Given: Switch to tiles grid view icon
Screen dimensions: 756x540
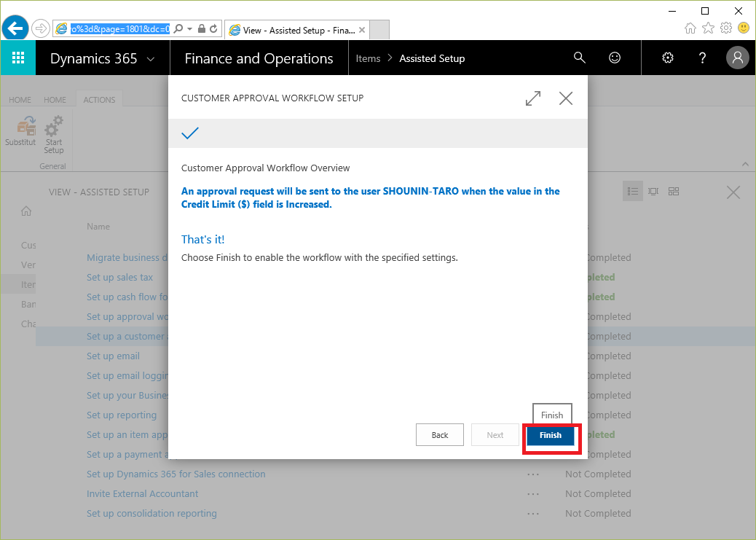Looking at the screenshot, I should (674, 192).
